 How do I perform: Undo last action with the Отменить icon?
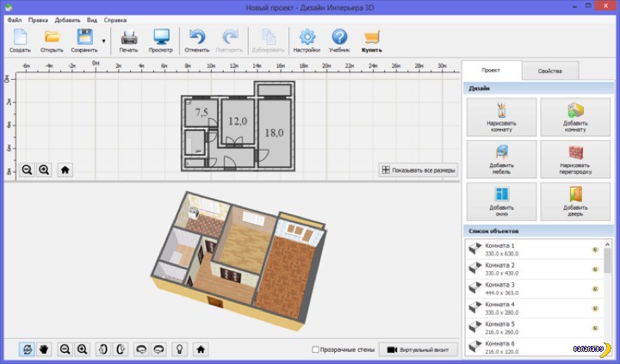point(197,40)
